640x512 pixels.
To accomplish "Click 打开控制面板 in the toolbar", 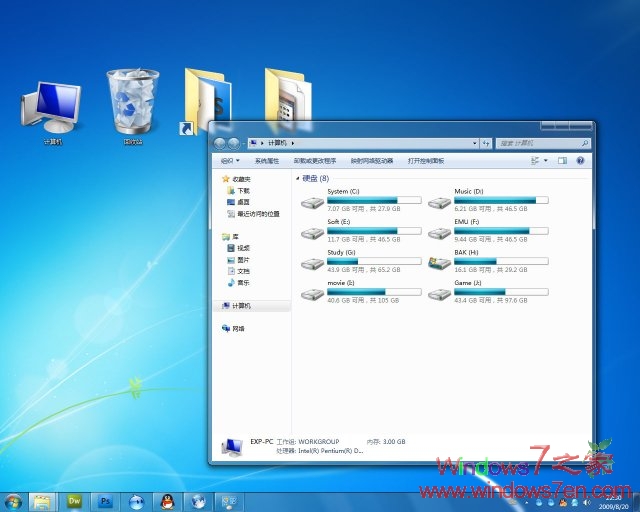I will 426,161.
